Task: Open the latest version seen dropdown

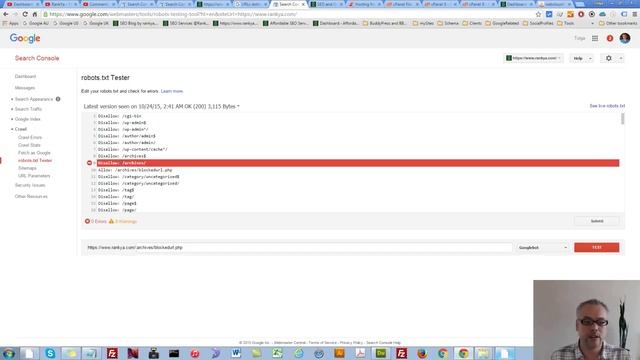Action: coord(162,107)
